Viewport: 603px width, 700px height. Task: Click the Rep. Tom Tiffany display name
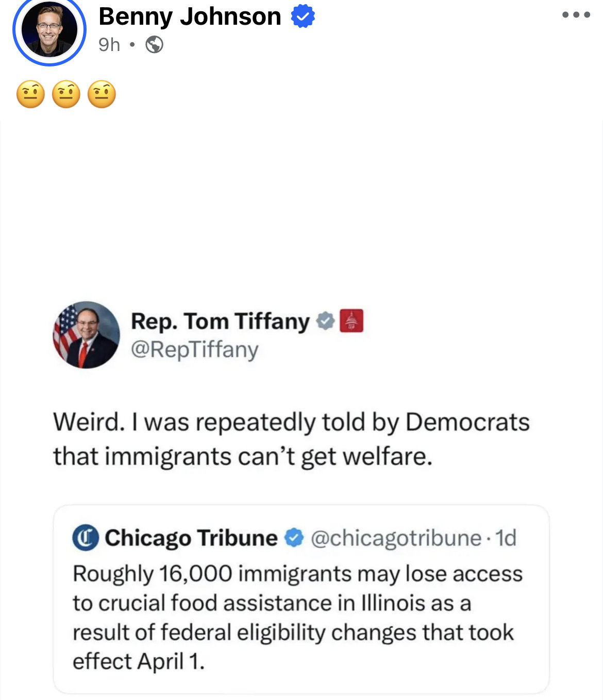tap(220, 321)
